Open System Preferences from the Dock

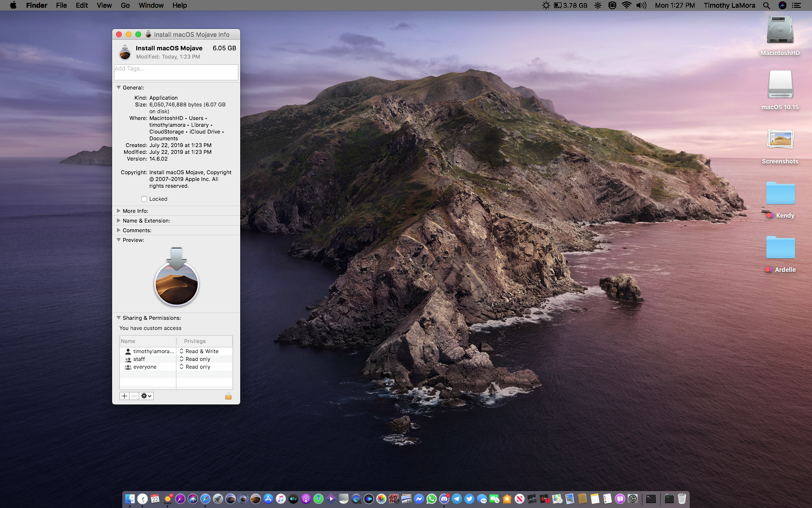coord(633,499)
